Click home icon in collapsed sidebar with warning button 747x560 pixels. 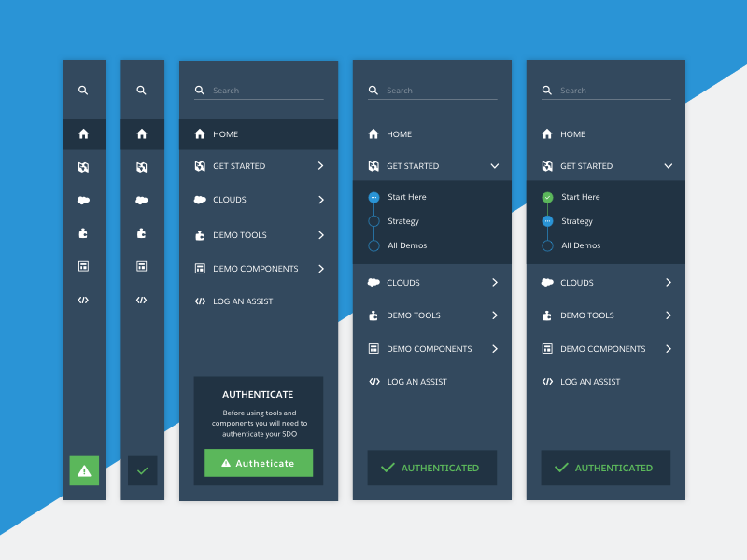pos(83,133)
